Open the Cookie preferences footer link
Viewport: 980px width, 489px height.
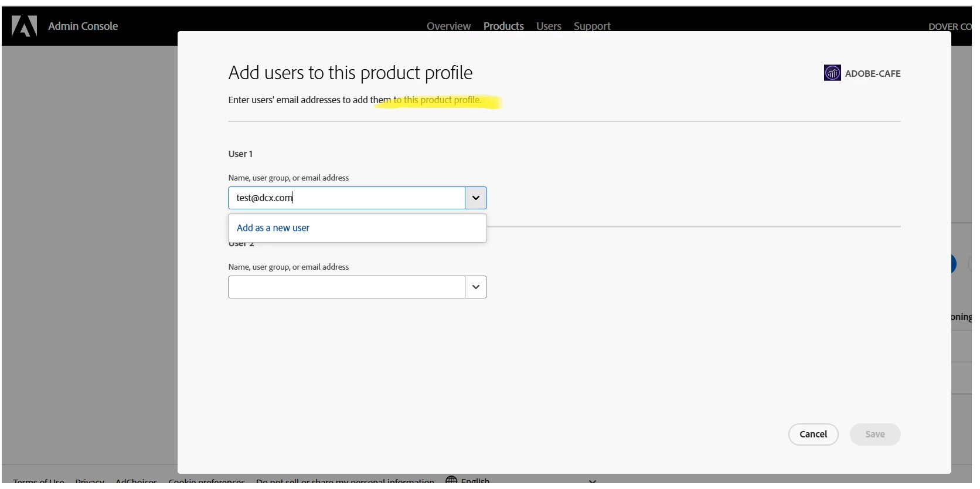click(207, 481)
